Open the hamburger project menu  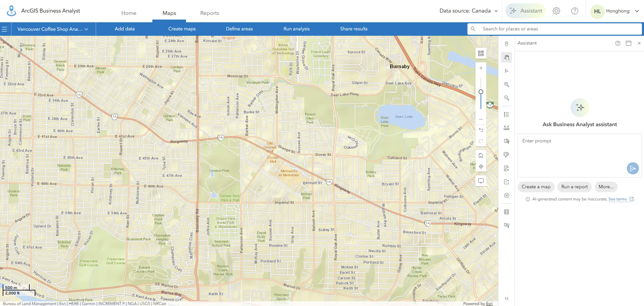coord(4,29)
